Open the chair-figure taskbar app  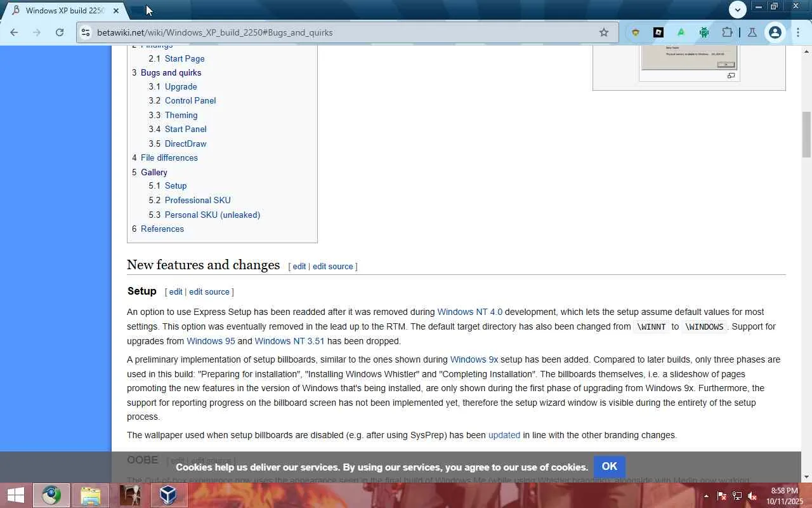(130, 495)
